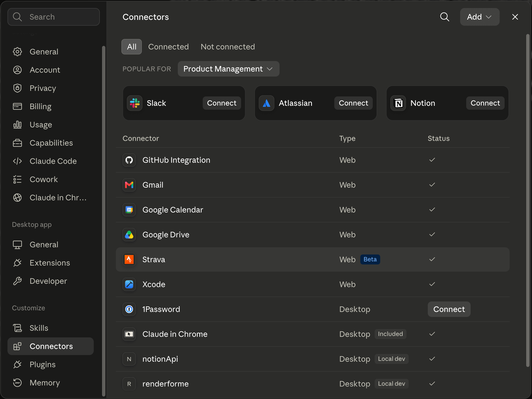The height and width of the screenshot is (399, 532).
Task: Focus the sidebar Search field
Action: (x=54, y=17)
